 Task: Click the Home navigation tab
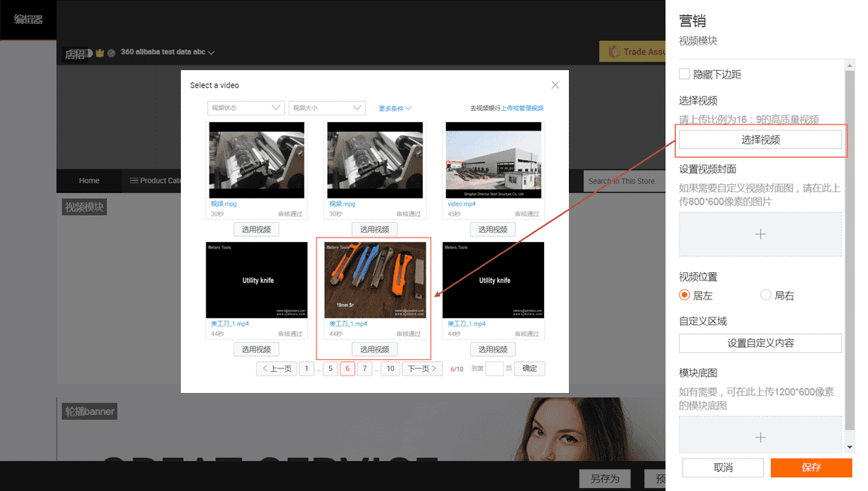89,181
